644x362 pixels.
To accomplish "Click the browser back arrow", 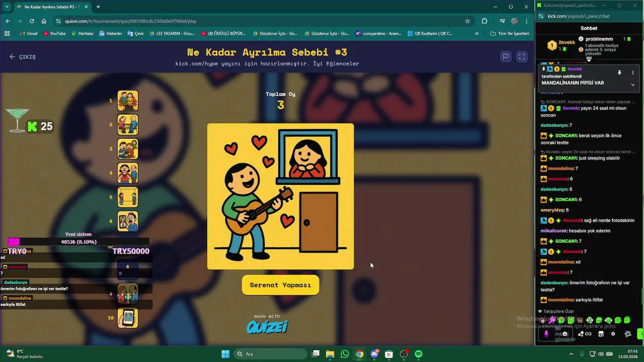I will pyautogui.click(x=8, y=21).
